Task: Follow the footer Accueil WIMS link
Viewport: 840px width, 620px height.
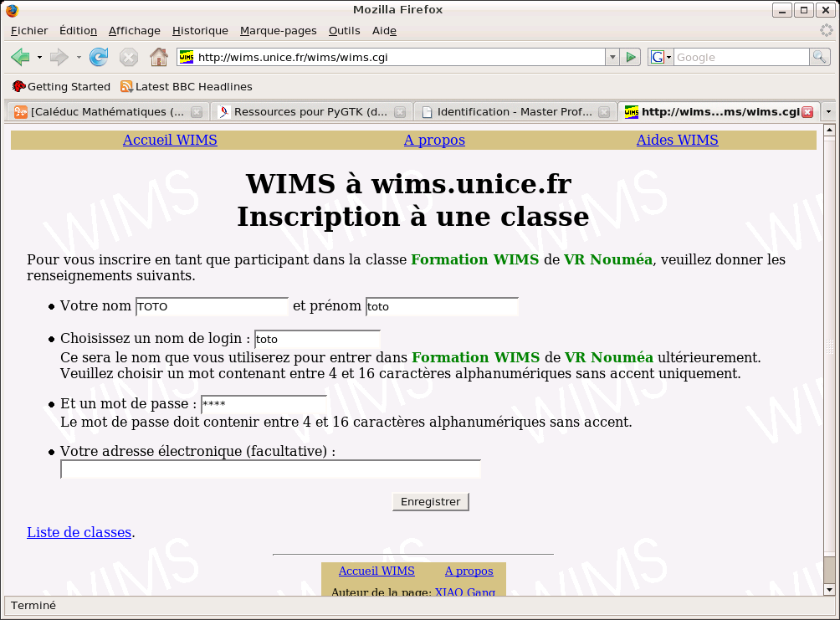Action: tap(376, 571)
